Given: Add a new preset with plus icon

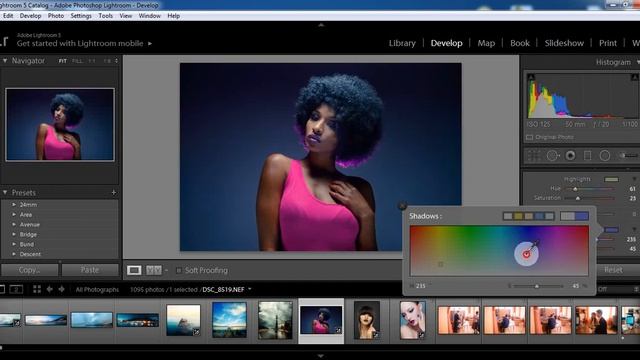Looking at the screenshot, I should (113, 192).
